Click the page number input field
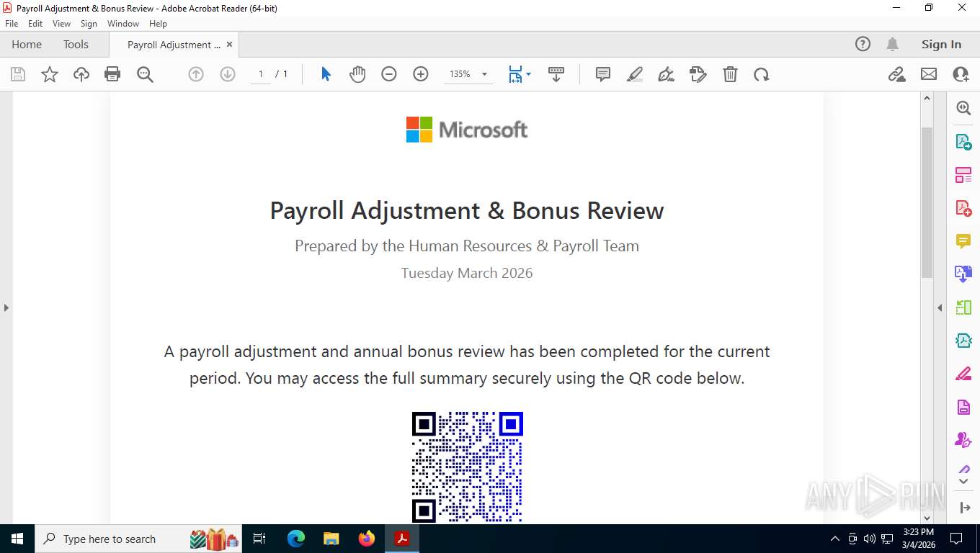 point(261,74)
